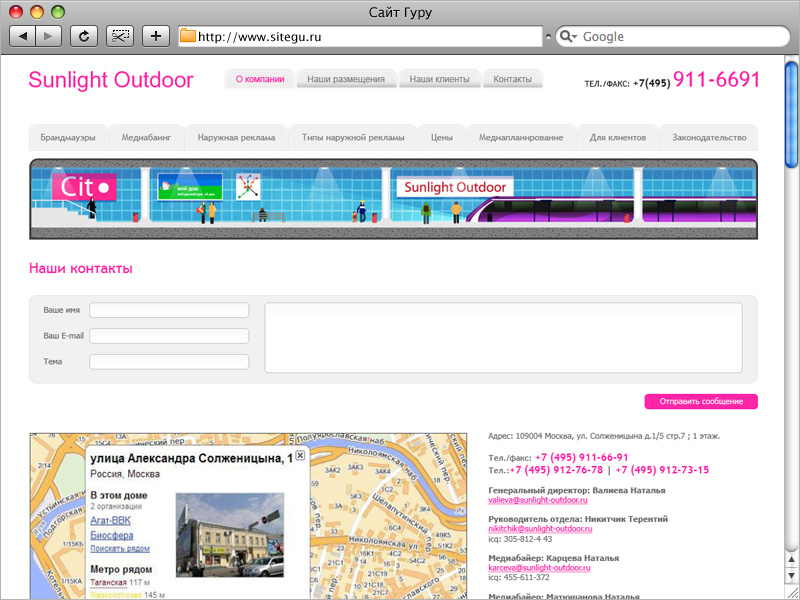Click the scrollbar down arrow

pyautogui.click(x=792, y=576)
